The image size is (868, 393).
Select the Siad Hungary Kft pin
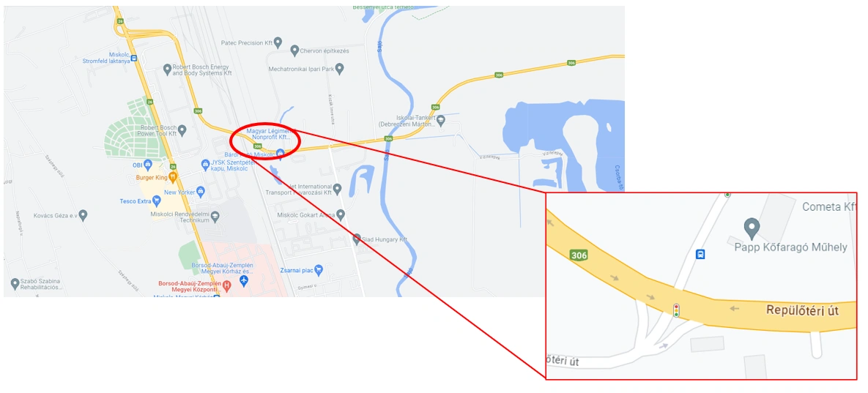[357, 239]
